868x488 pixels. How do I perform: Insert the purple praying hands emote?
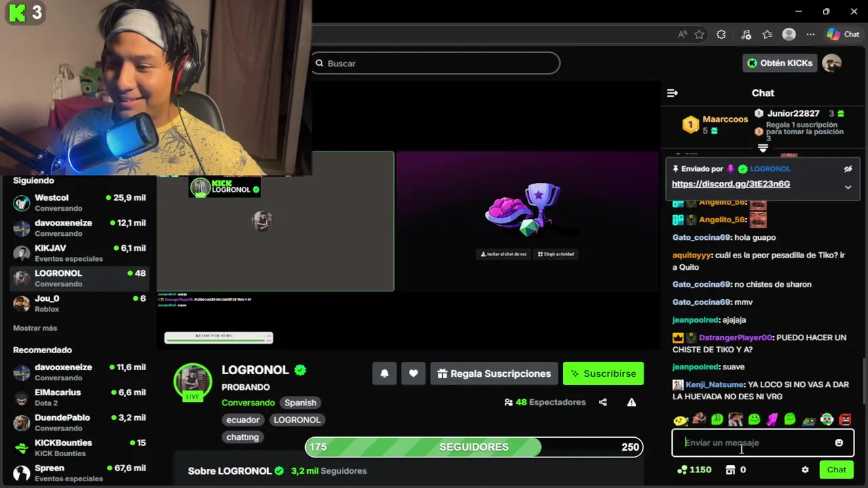[x=772, y=420]
